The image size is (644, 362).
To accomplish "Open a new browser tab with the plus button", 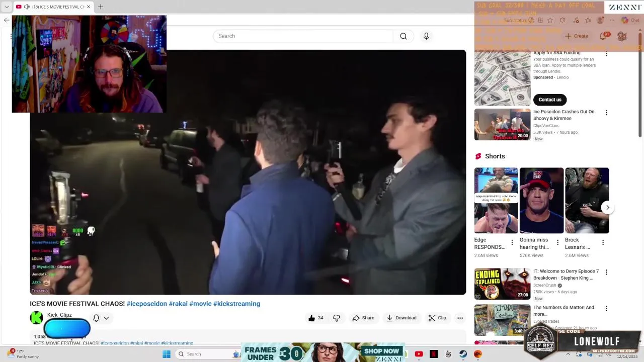I will [x=100, y=7].
